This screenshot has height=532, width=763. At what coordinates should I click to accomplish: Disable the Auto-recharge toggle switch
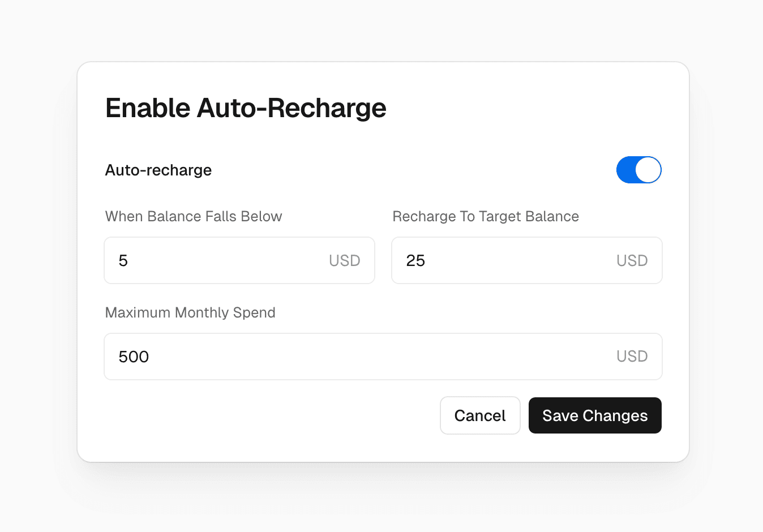[638, 170]
